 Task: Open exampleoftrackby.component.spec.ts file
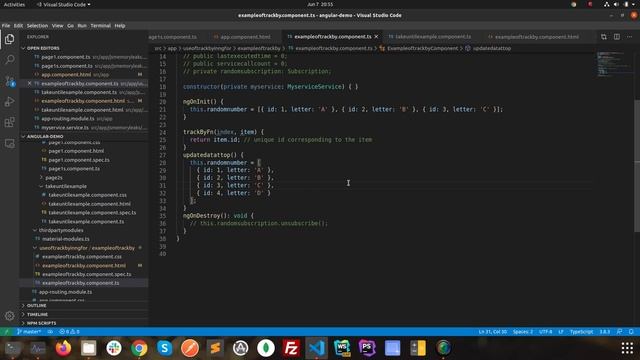pos(87,274)
